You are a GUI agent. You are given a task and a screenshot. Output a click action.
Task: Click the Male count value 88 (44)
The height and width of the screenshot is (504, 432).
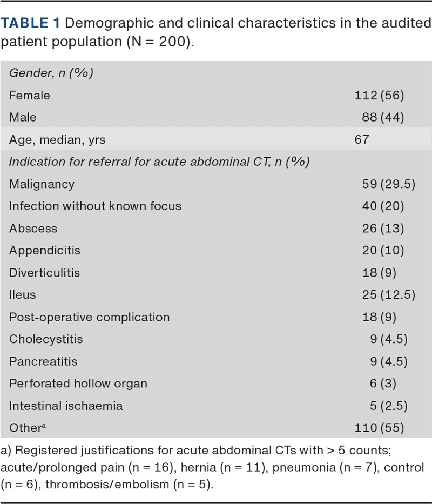click(383, 118)
